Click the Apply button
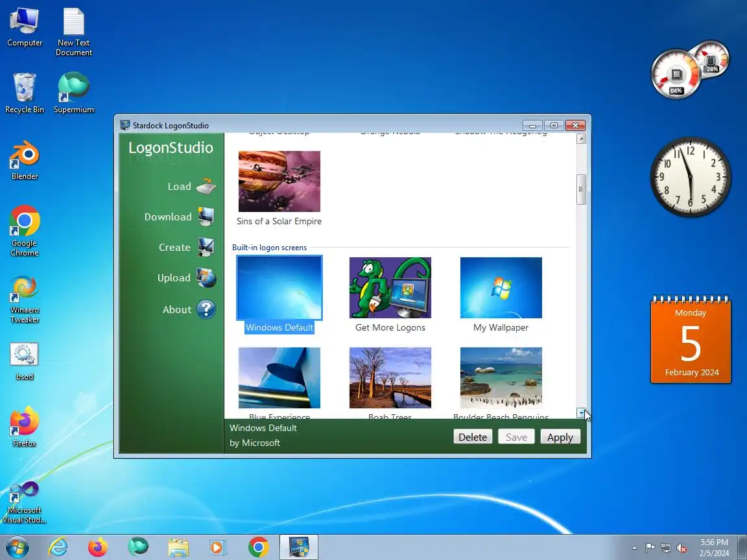The width and height of the screenshot is (747, 560). [560, 437]
